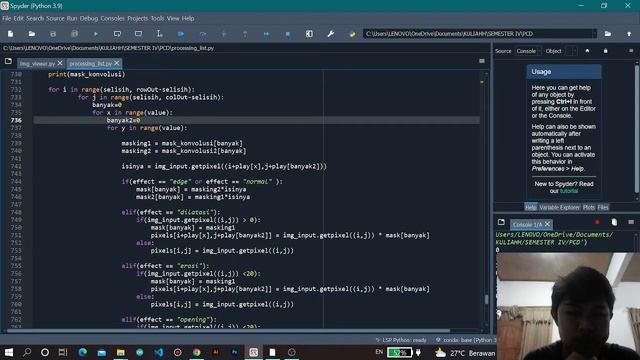Step into function debug icon
The image size is (640, 360).
coord(224,34)
